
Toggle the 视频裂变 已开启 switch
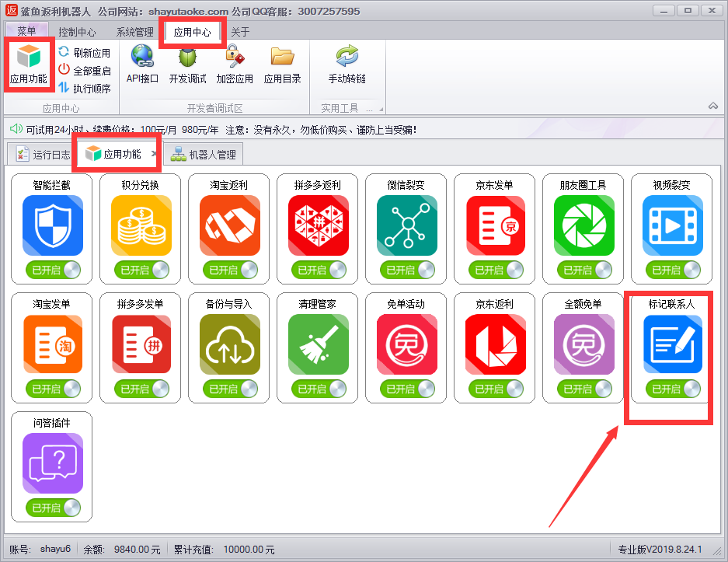point(674,270)
